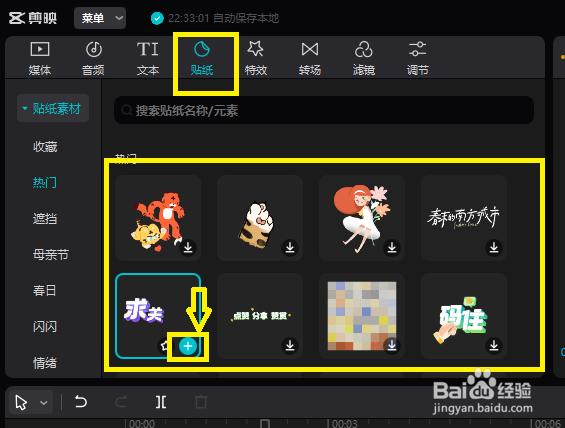Viewport: 565px width, 428px height.
Task: Download the cat paw sticker
Action: [290, 248]
